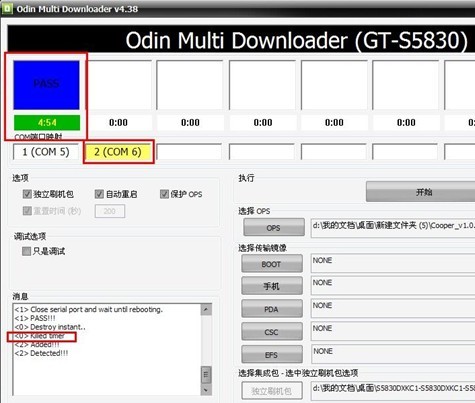The width and height of the screenshot is (475, 403).
Task: Click the '<2> Detected!!!' log line
Action: click(41, 353)
